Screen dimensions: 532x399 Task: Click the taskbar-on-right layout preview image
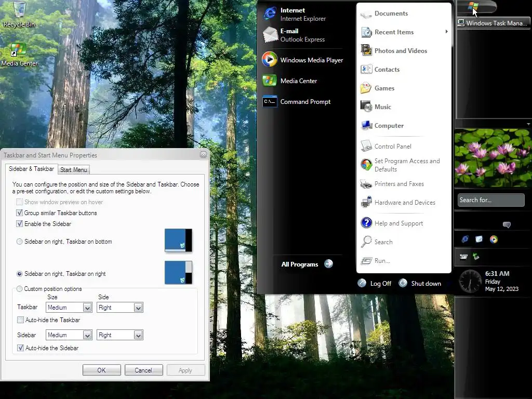tap(179, 272)
